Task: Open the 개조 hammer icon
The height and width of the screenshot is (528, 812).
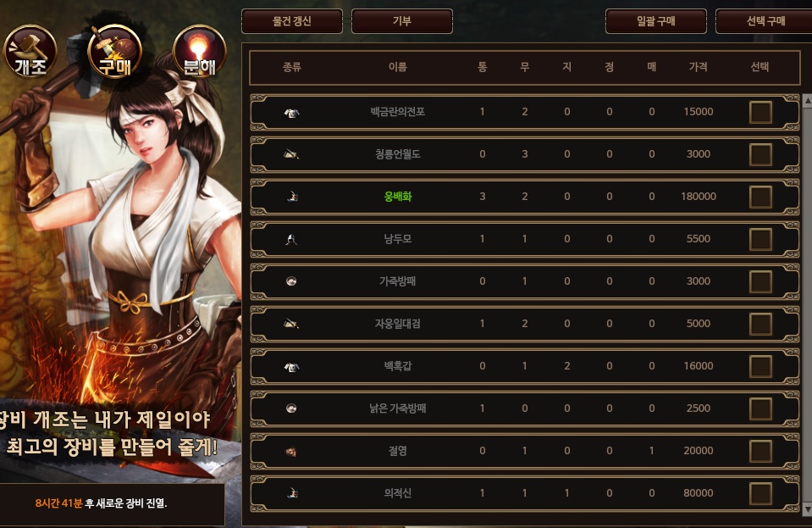Action: tap(30, 52)
